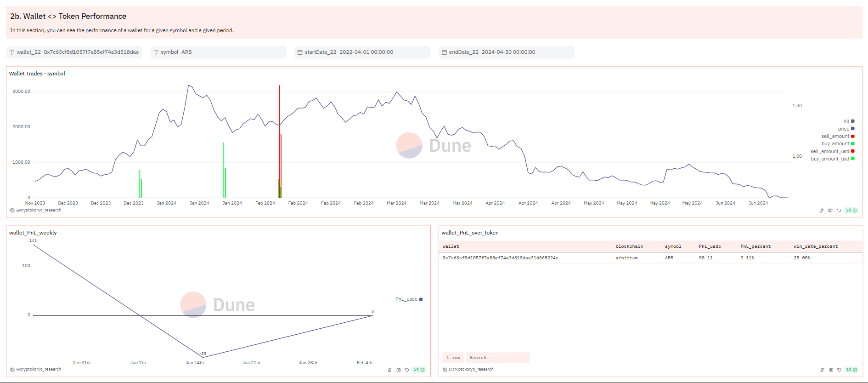Click camera screenshot icon in Wallet Trades panel
This screenshot has width=868, height=383.
click(x=830, y=211)
